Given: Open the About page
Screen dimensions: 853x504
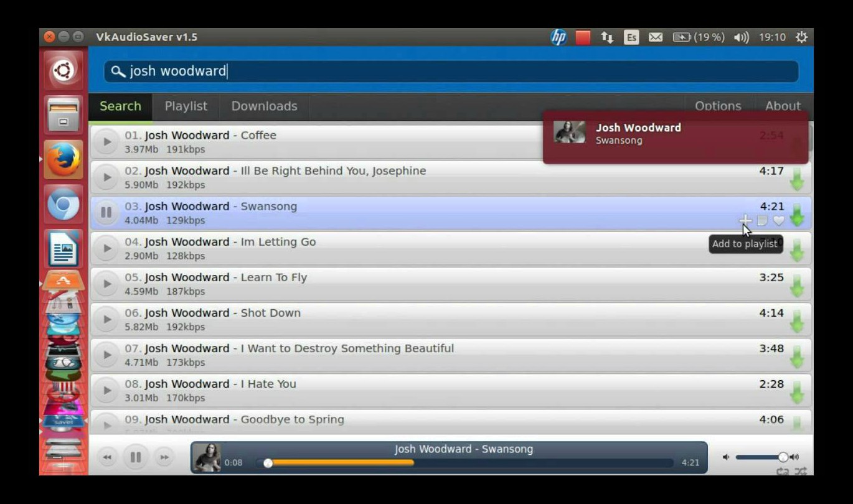Looking at the screenshot, I should pyautogui.click(x=783, y=106).
